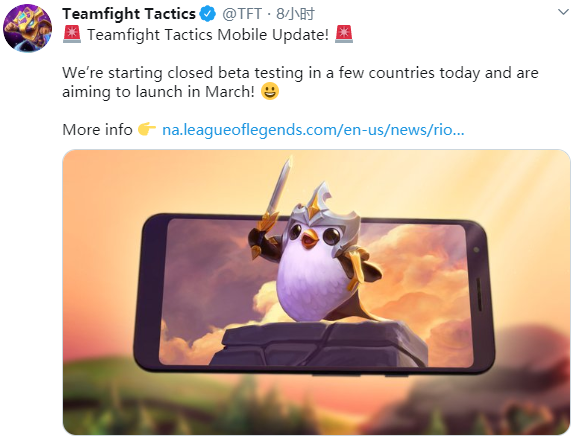Screen dimensions: 581x442
Task: Open the Teamfight Tactics profile avatar
Action: coord(27,28)
